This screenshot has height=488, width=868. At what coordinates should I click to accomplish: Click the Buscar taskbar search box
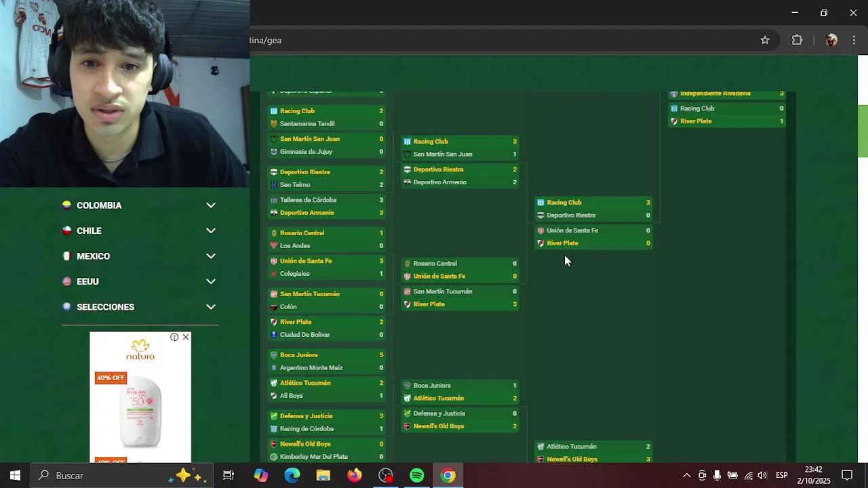122,476
